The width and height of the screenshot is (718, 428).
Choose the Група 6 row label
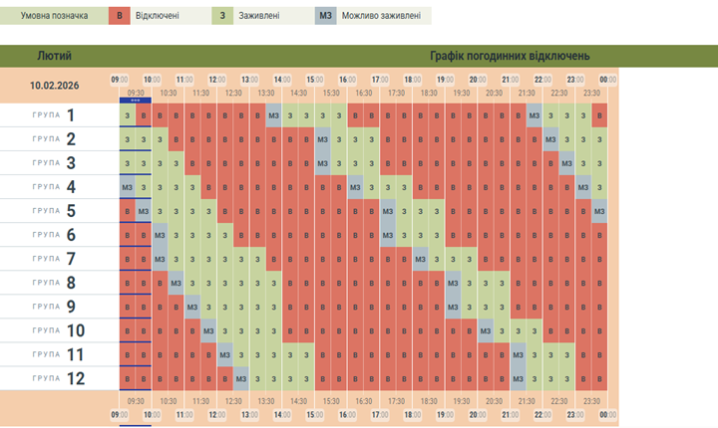click(x=54, y=235)
